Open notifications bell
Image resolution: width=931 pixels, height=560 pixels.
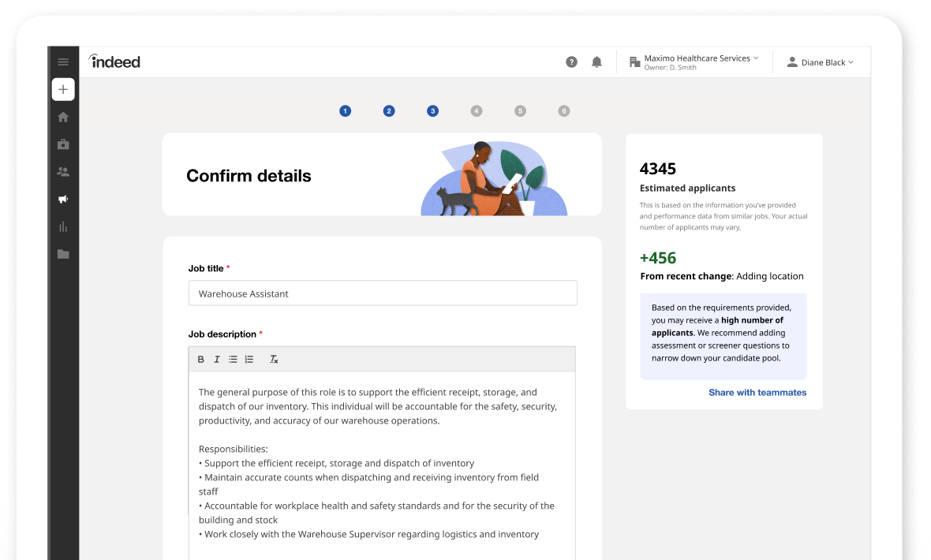click(x=596, y=62)
